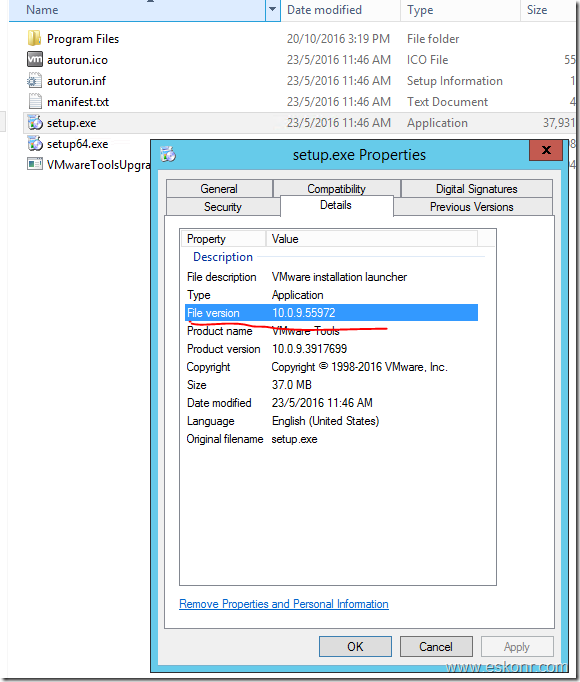Click Remove Properties and Personal Information link

coord(284,604)
